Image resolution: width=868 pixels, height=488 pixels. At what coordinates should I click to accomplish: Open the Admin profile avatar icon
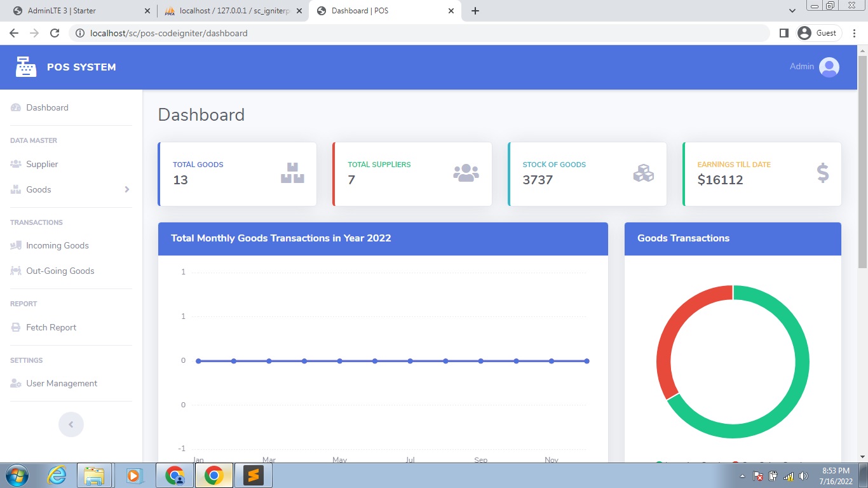(829, 67)
